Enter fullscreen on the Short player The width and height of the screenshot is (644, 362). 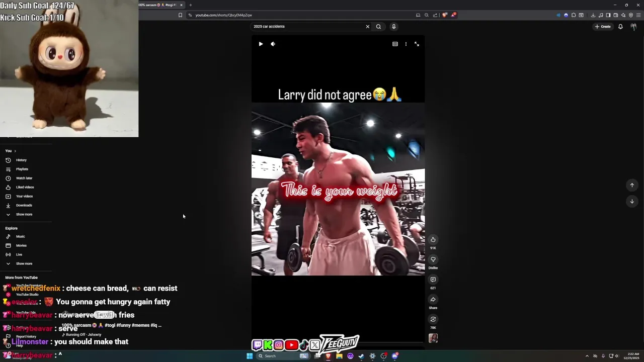(417, 44)
